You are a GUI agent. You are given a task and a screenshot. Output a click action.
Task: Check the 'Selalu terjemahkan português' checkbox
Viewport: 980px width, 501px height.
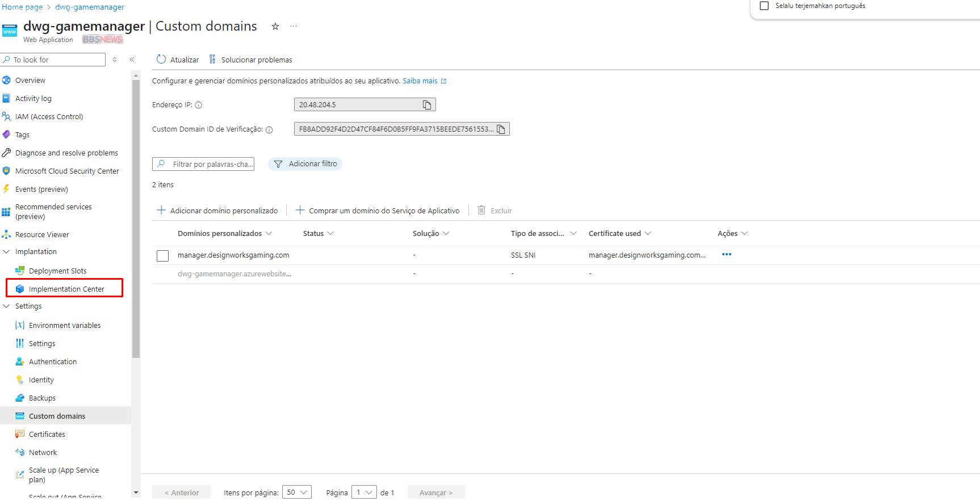[764, 6]
